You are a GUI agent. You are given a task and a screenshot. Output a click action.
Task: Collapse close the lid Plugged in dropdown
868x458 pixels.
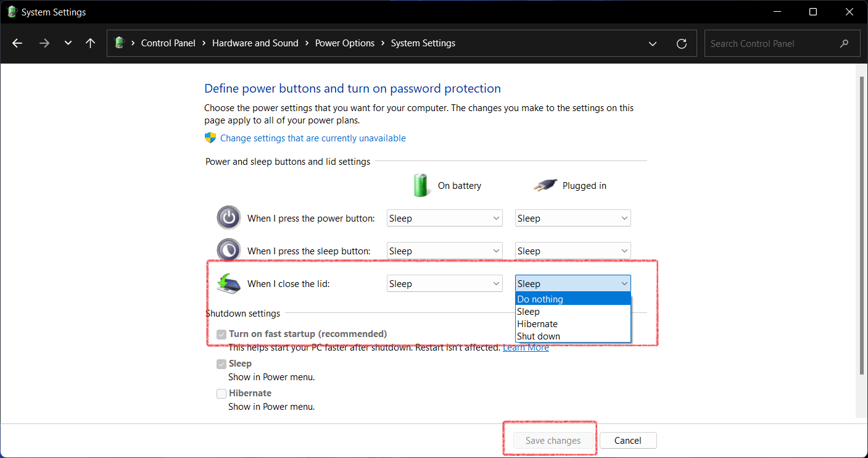point(573,283)
